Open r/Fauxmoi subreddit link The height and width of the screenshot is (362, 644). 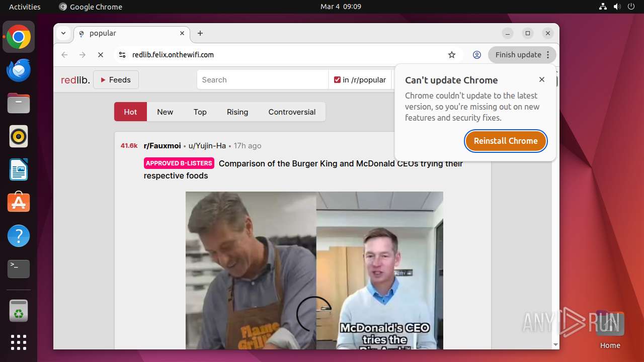click(x=162, y=146)
